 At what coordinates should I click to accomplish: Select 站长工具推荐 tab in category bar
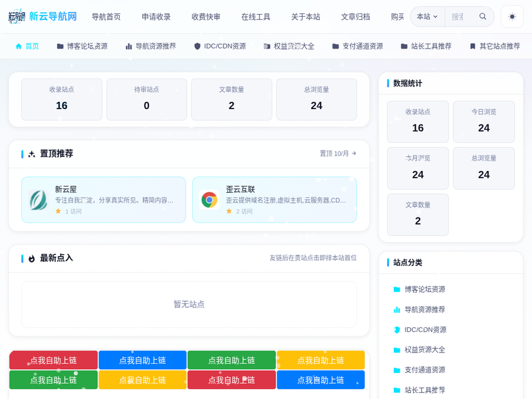click(x=426, y=46)
